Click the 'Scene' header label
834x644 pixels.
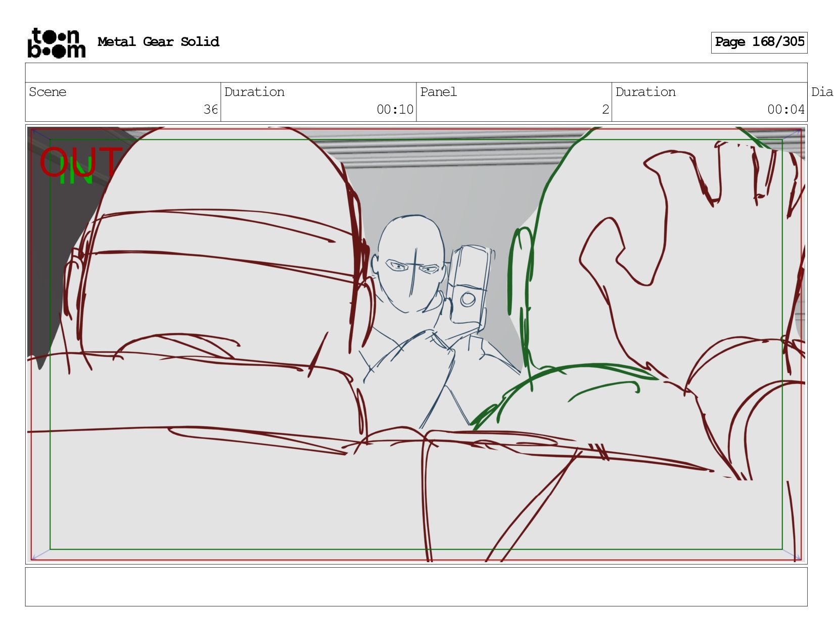click(48, 92)
